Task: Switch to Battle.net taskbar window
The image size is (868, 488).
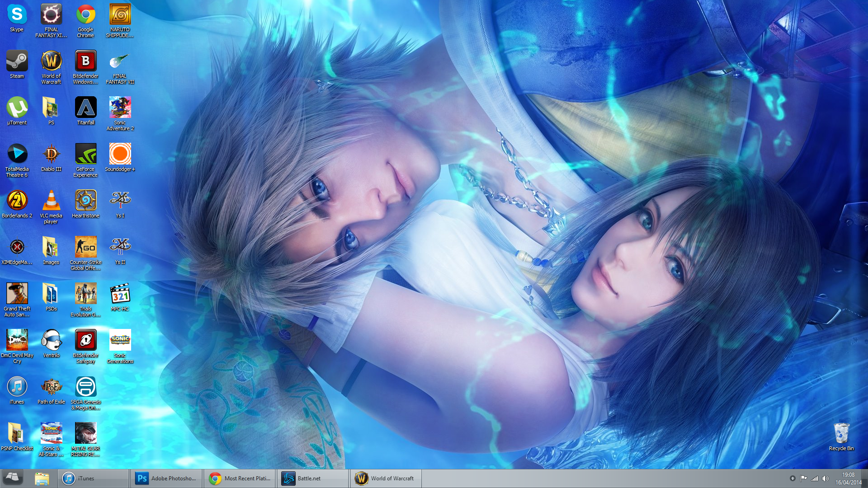Action: [313, 479]
